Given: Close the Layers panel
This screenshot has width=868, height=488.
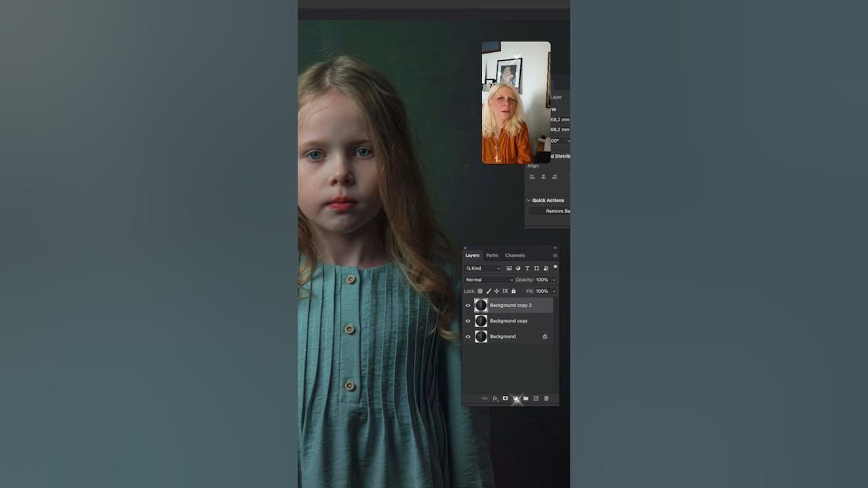Looking at the screenshot, I should [x=465, y=248].
